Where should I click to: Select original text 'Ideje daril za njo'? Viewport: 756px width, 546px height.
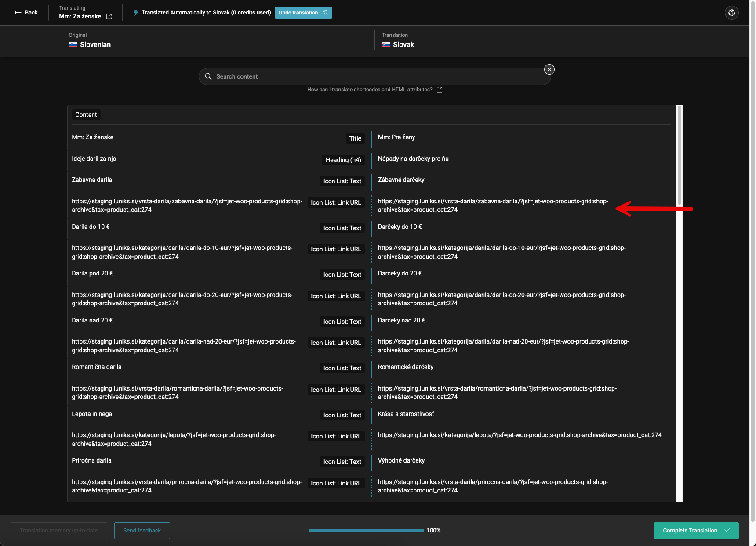click(x=94, y=159)
